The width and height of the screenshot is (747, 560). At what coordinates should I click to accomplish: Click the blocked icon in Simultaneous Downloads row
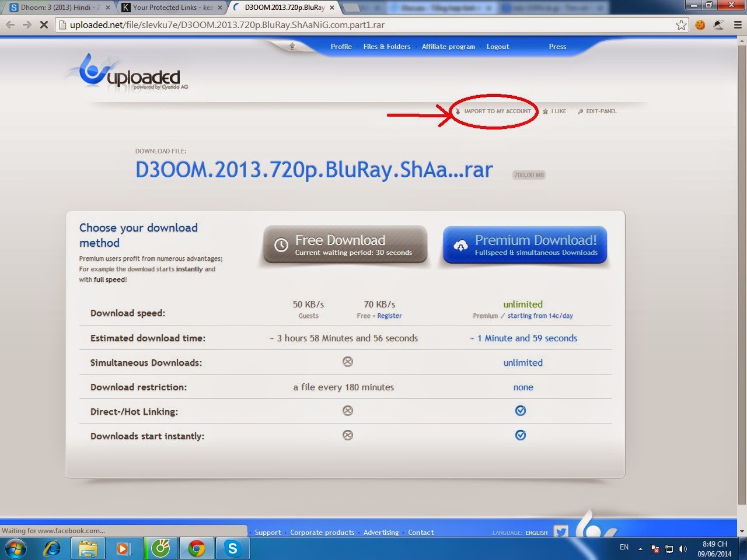point(348,362)
